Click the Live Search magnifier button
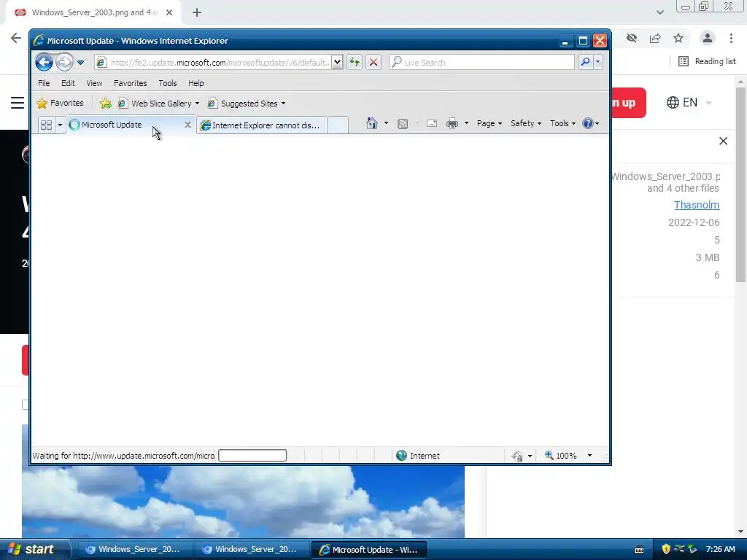 point(586,63)
